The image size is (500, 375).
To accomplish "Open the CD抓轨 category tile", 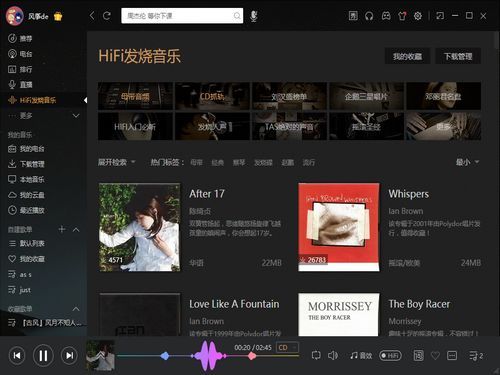I will (212, 96).
